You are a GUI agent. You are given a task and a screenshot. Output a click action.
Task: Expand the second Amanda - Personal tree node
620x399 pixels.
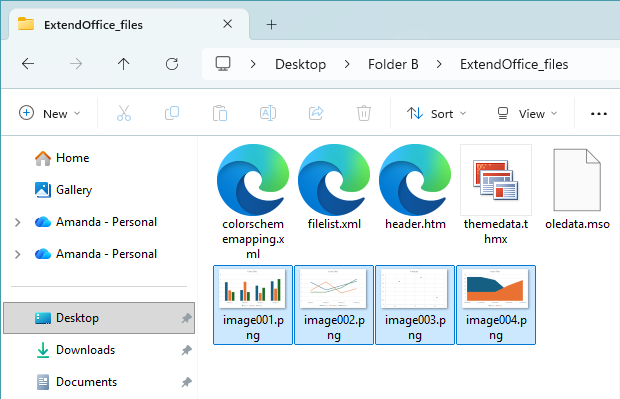coord(17,255)
